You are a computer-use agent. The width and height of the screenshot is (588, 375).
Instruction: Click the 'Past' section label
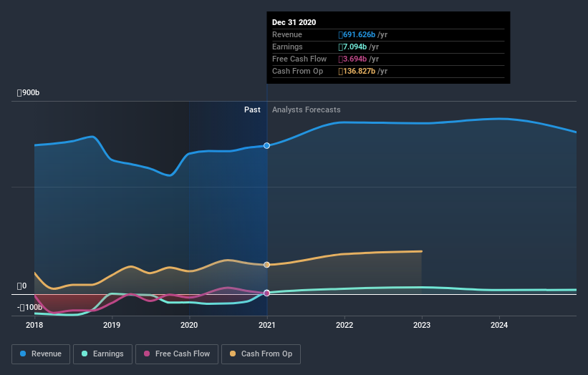coord(252,109)
